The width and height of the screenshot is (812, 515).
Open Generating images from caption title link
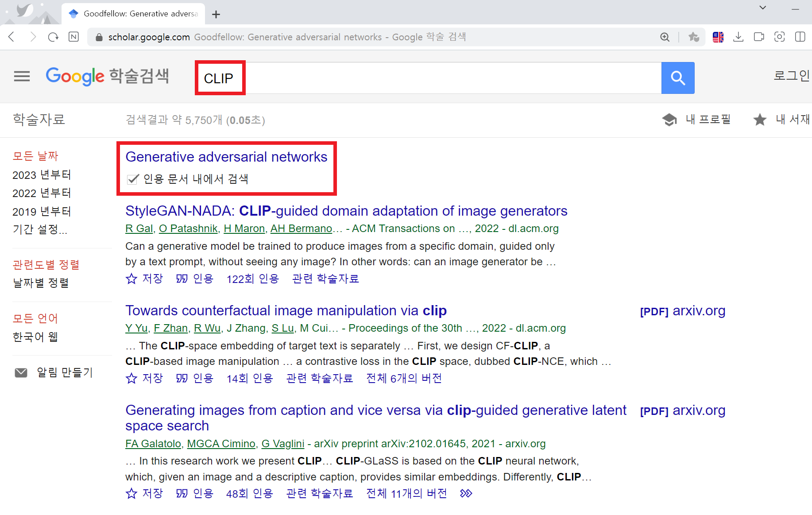click(x=376, y=418)
